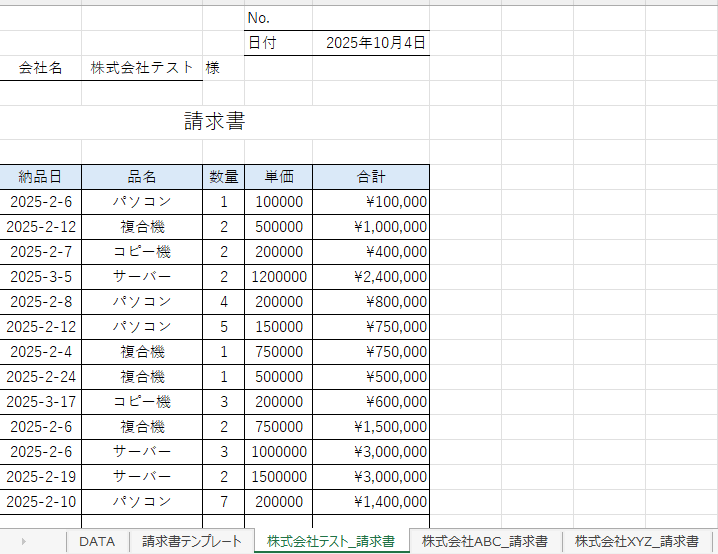Image resolution: width=718 pixels, height=554 pixels.
Task: Switch to the 株式会社ABC_請求書 sheet tab
Action: pyautogui.click(x=484, y=541)
